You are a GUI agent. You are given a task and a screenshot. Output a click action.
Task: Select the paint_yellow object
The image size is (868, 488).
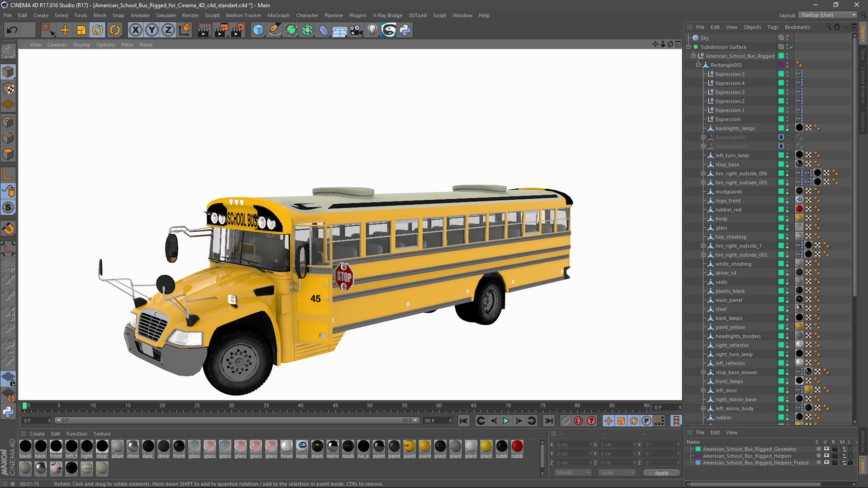730,327
